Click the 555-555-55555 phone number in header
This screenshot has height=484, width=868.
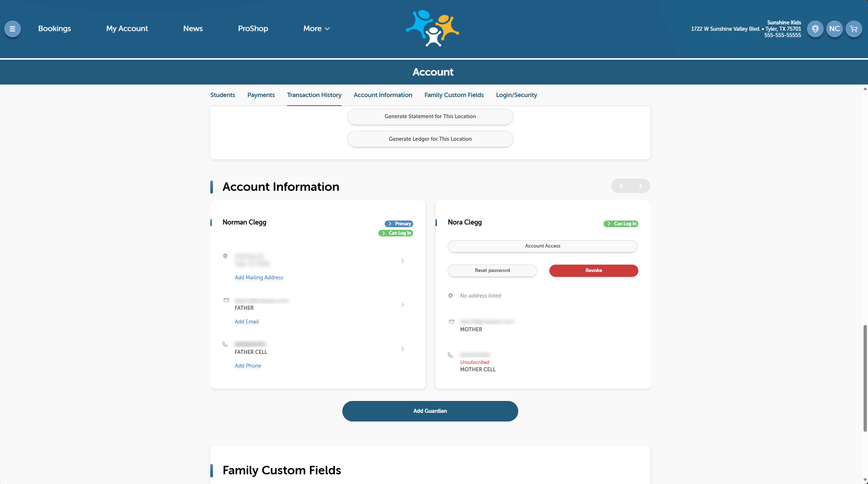(782, 35)
